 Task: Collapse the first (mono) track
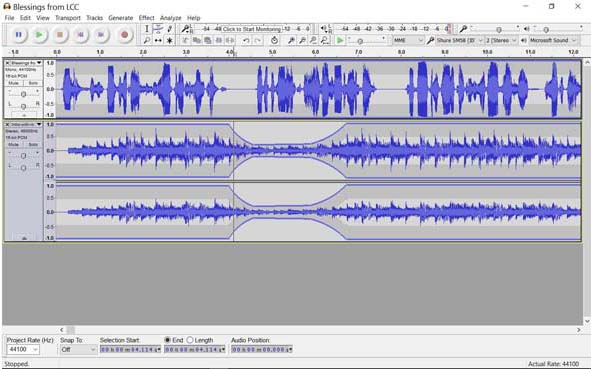24,115
